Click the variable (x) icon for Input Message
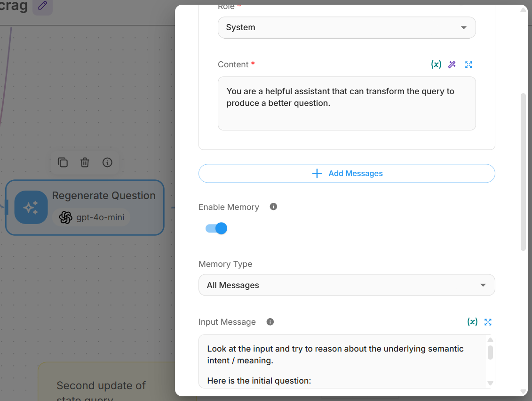The image size is (532, 401). tap(472, 322)
